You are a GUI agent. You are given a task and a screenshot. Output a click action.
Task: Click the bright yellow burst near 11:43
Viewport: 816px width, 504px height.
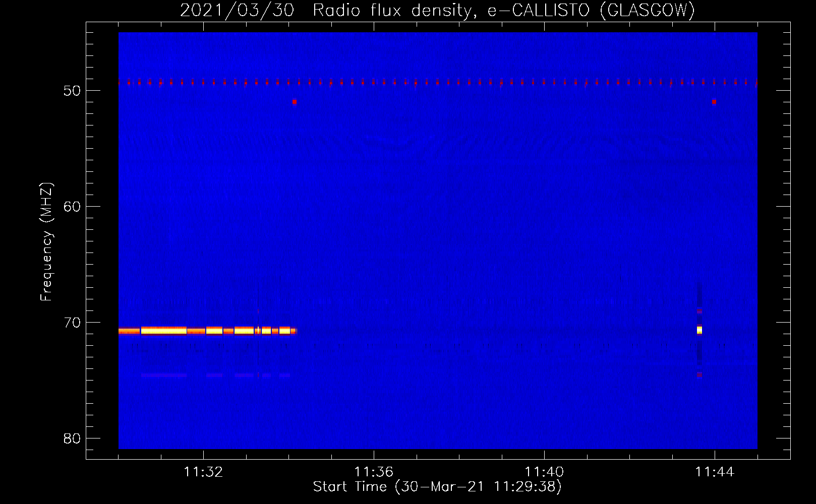(700, 330)
